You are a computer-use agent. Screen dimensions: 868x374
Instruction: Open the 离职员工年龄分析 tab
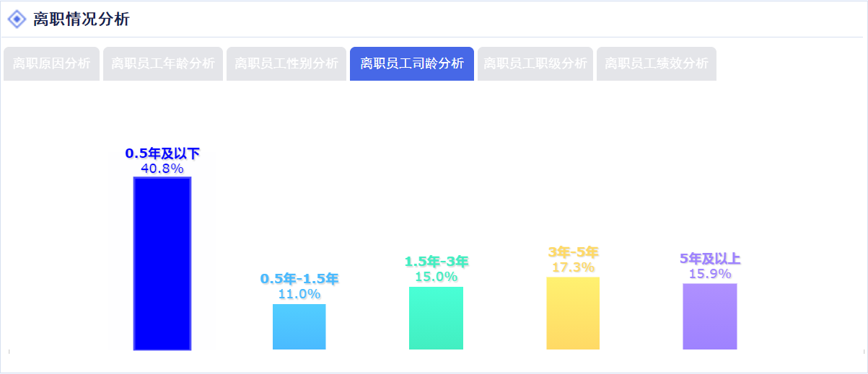coord(163,63)
